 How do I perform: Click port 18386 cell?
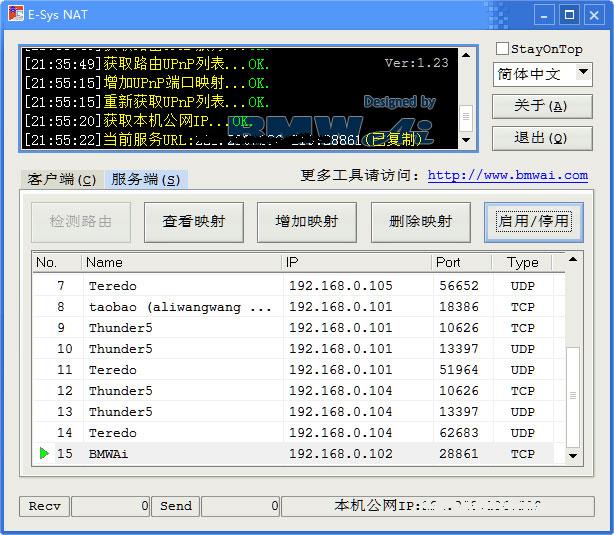459,307
